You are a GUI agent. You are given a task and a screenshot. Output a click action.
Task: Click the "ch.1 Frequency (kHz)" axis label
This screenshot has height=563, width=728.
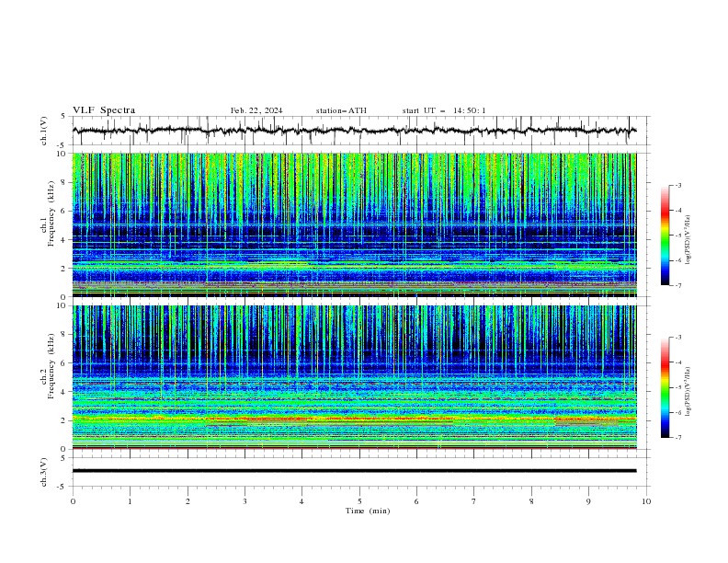48,213
